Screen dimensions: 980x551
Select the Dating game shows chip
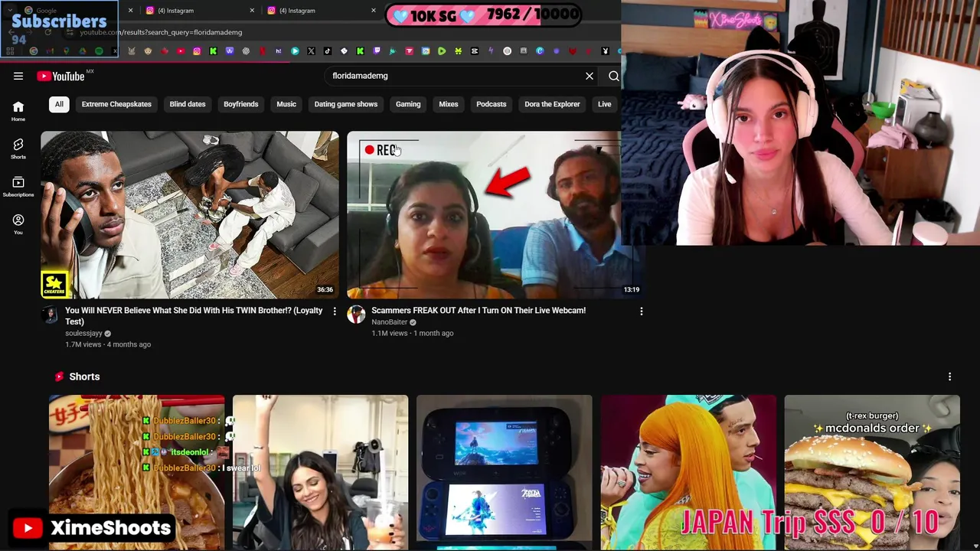pos(346,104)
